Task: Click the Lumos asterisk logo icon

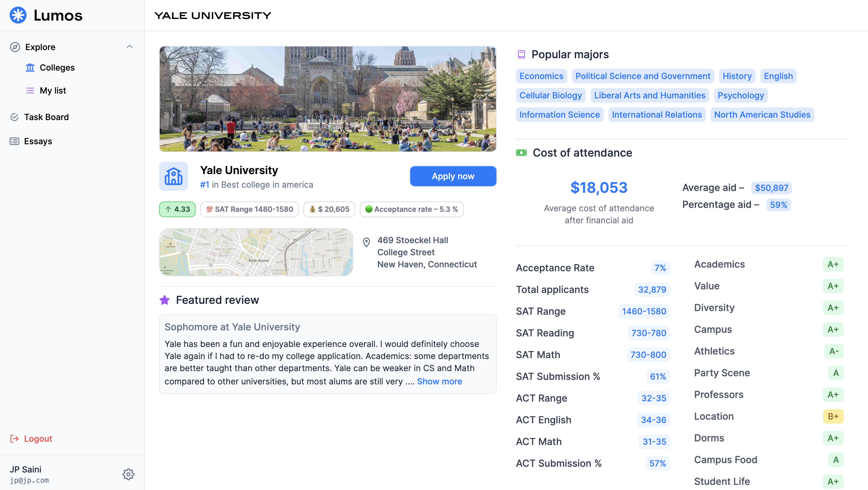Action: tap(18, 15)
